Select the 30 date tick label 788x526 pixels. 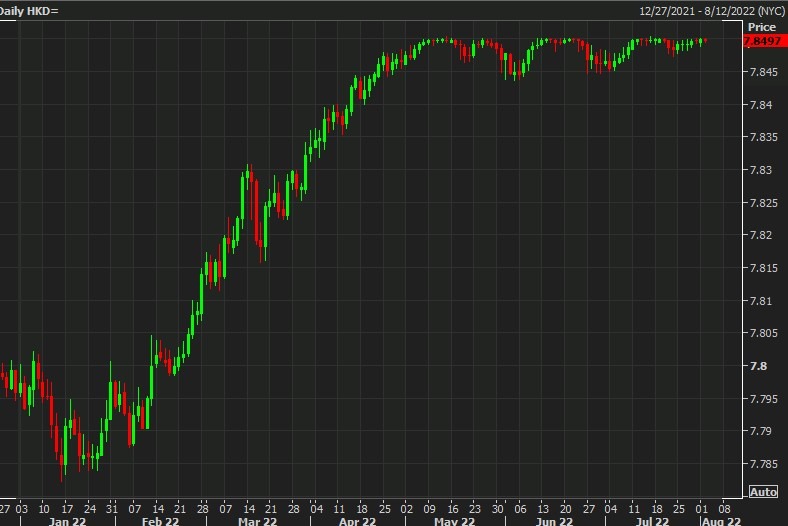pos(497,509)
